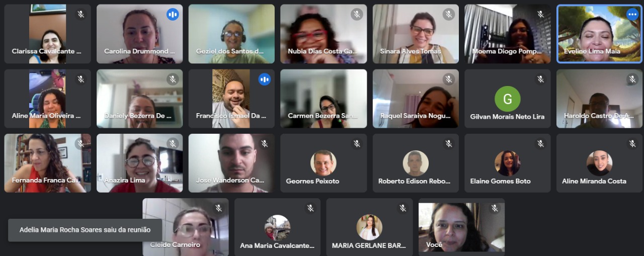Click the muted mic icon on Gilvan Morais Neto Lira's tile

[x=540, y=79]
